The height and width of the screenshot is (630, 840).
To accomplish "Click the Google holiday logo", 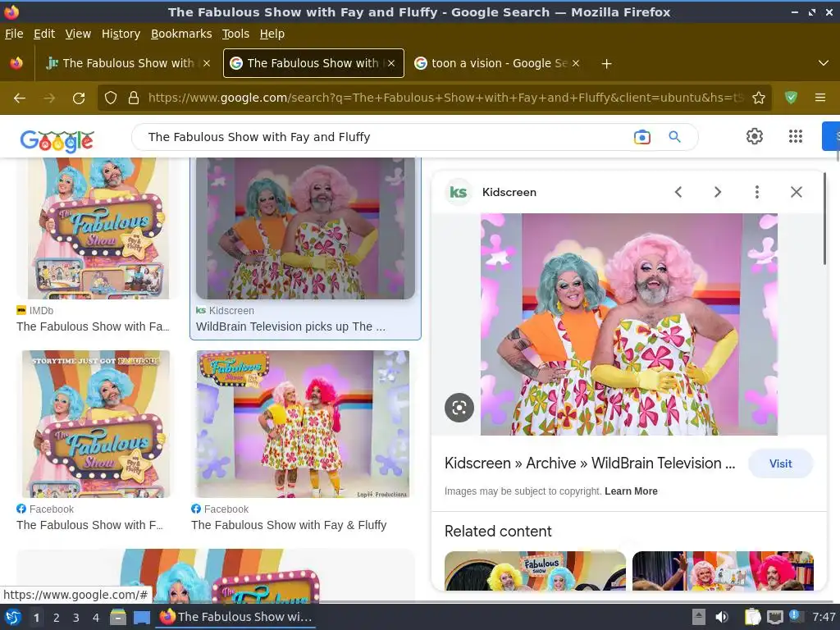I will click(x=57, y=141).
